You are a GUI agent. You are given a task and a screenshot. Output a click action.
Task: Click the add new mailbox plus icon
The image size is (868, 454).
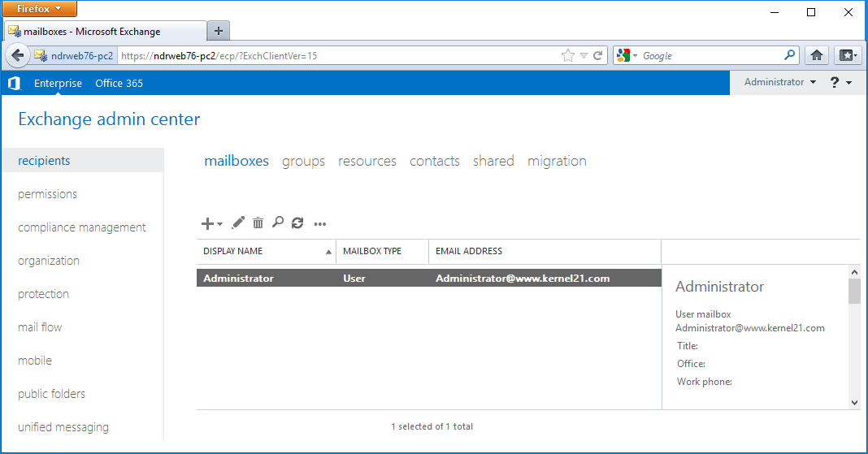(207, 223)
